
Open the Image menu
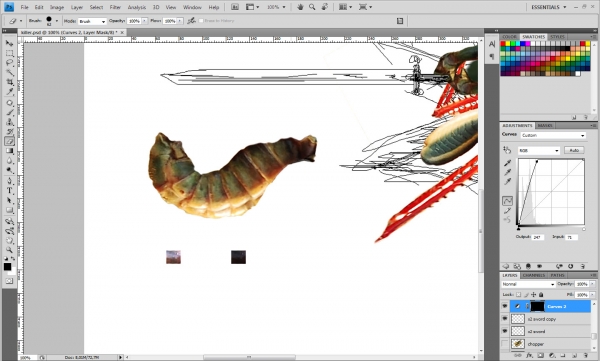pyautogui.click(x=57, y=7)
